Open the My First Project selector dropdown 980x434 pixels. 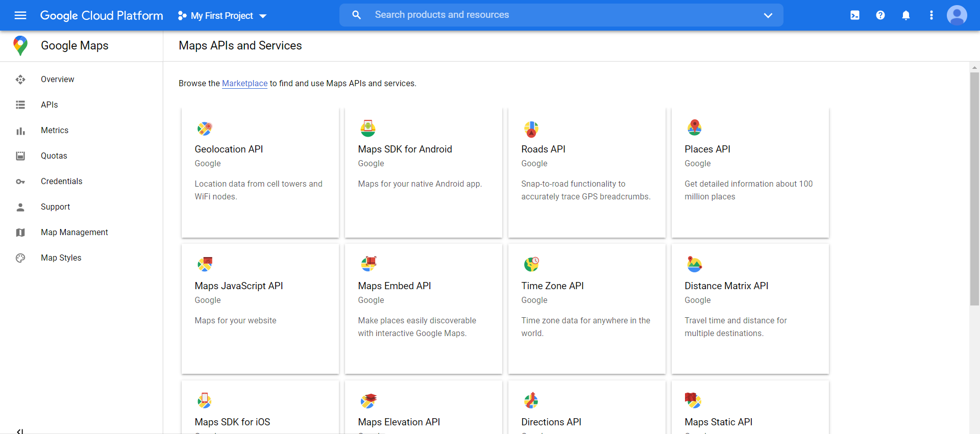coord(222,16)
